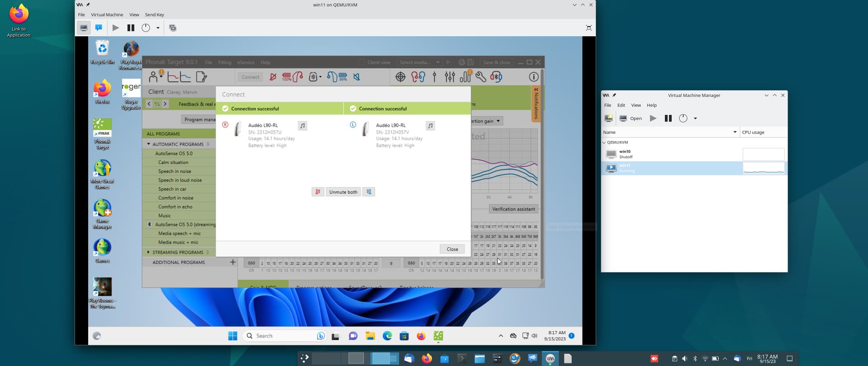
Task: Open Firefox in the host KDE panel
Action: click(427, 359)
